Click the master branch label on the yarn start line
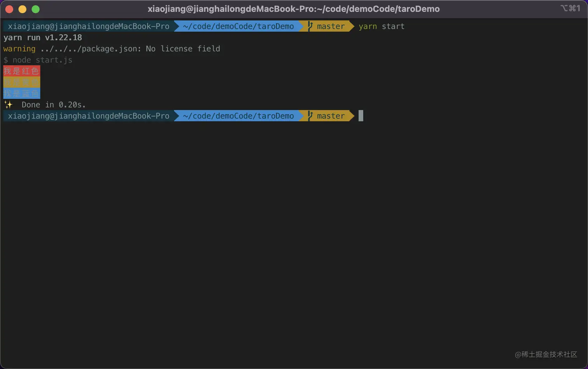 331,26
